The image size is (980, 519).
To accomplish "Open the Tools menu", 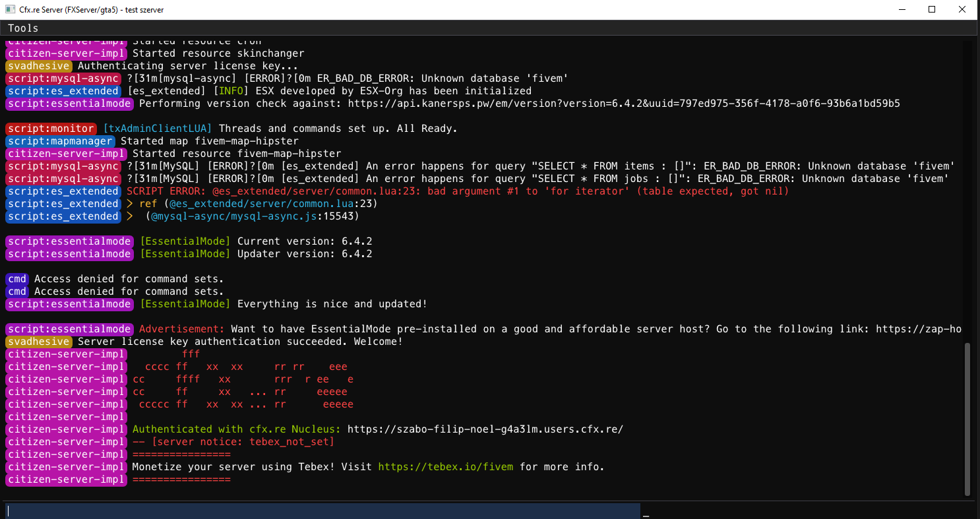I will point(22,28).
